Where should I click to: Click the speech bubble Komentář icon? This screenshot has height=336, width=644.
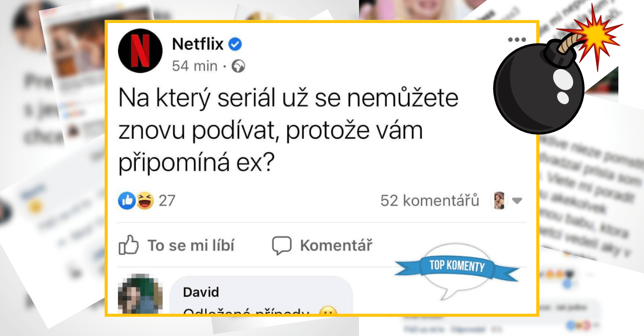282,246
